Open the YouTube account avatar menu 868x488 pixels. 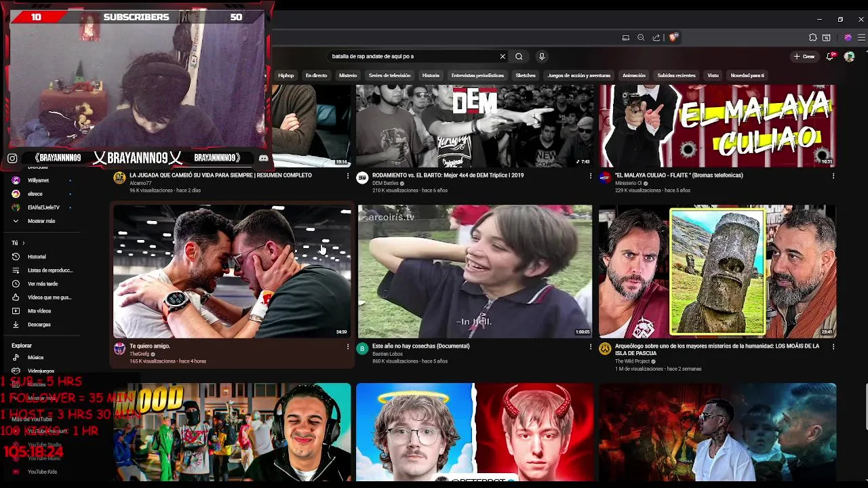coord(849,56)
